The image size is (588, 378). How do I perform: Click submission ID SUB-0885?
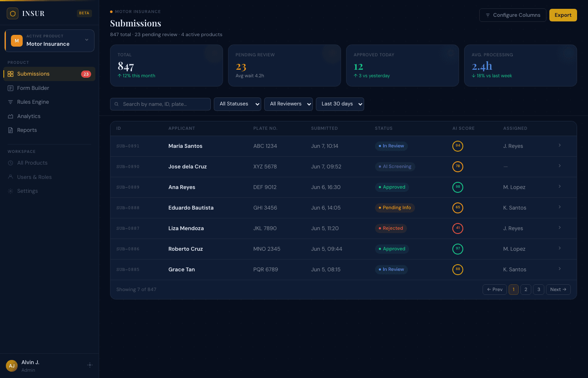(x=128, y=270)
